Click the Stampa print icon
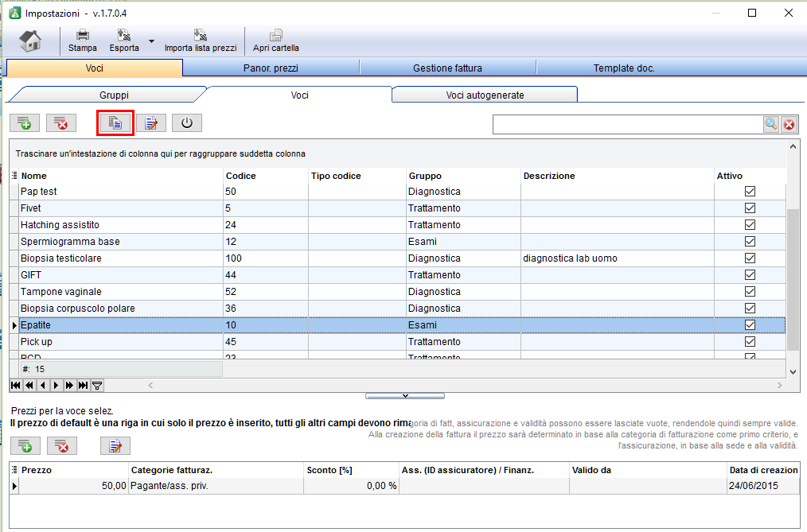 click(x=82, y=41)
